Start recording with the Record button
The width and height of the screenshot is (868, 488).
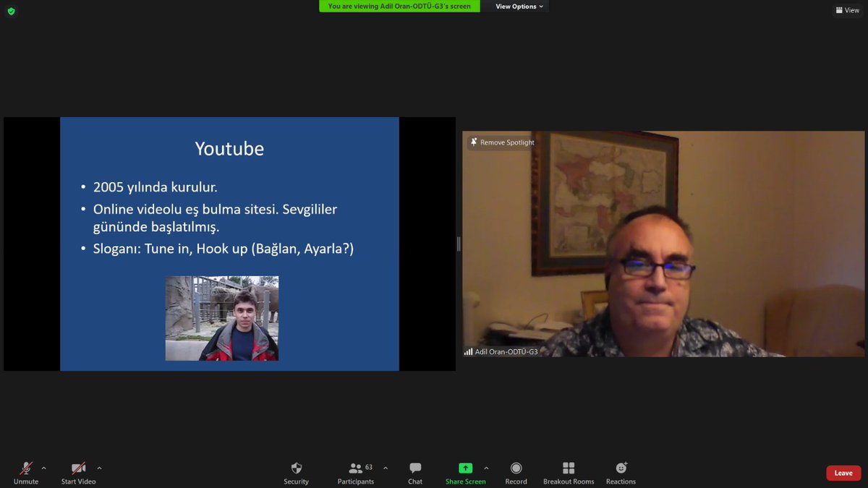[516, 474]
